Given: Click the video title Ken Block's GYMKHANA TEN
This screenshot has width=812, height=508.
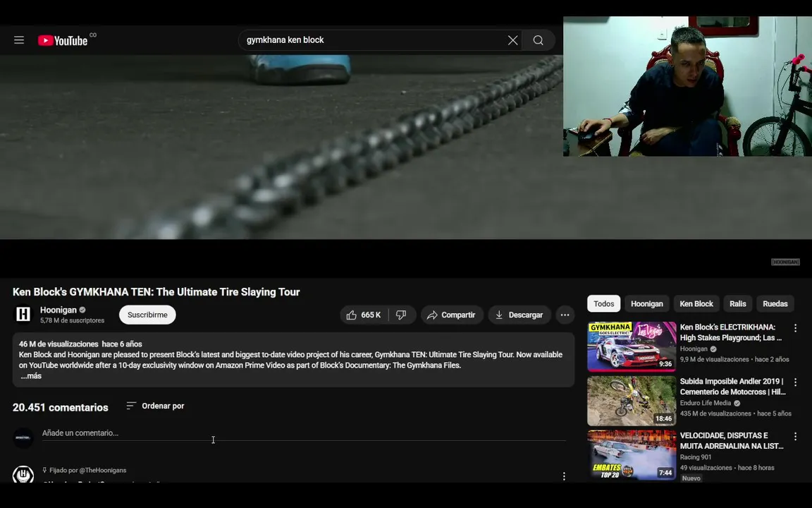Looking at the screenshot, I should (x=156, y=292).
